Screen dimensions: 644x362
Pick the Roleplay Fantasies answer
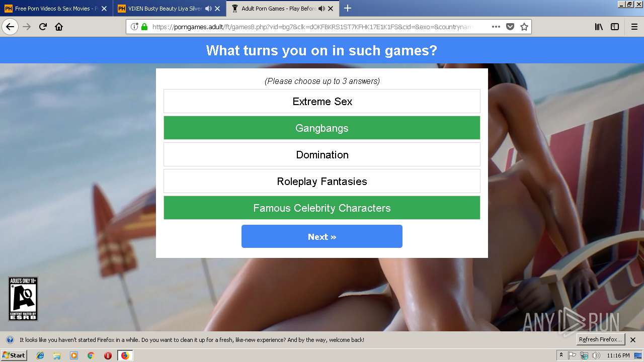tap(322, 181)
